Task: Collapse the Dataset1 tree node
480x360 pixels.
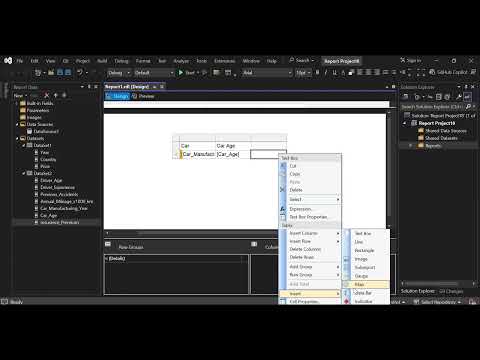Action: [24, 145]
